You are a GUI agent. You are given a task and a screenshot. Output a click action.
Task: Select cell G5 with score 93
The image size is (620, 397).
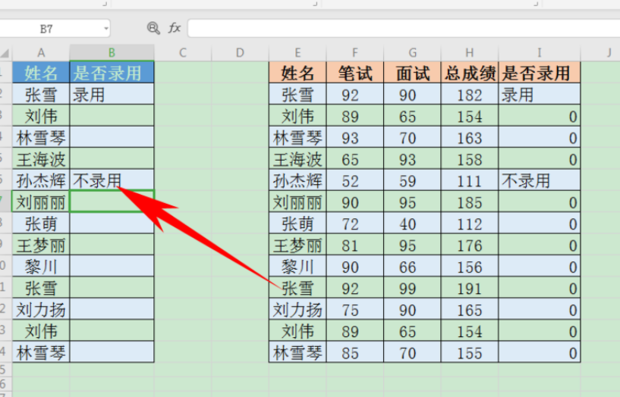412,159
